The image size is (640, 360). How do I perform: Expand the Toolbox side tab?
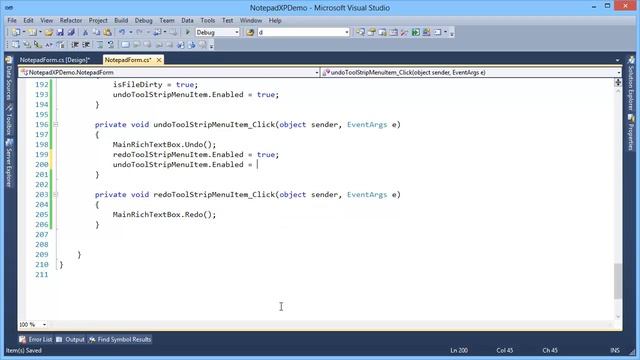click(x=9, y=120)
